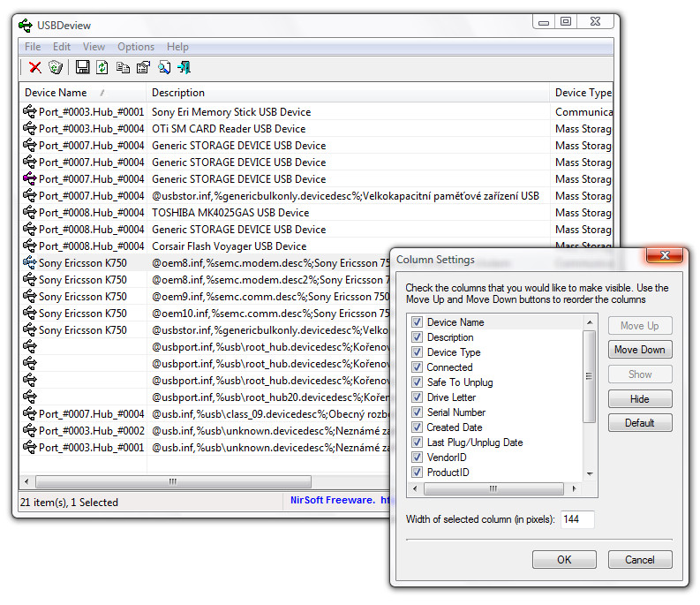The image size is (700, 605).
Task: Click the column list horizontal scroll-left arrow
Action: [x=415, y=488]
